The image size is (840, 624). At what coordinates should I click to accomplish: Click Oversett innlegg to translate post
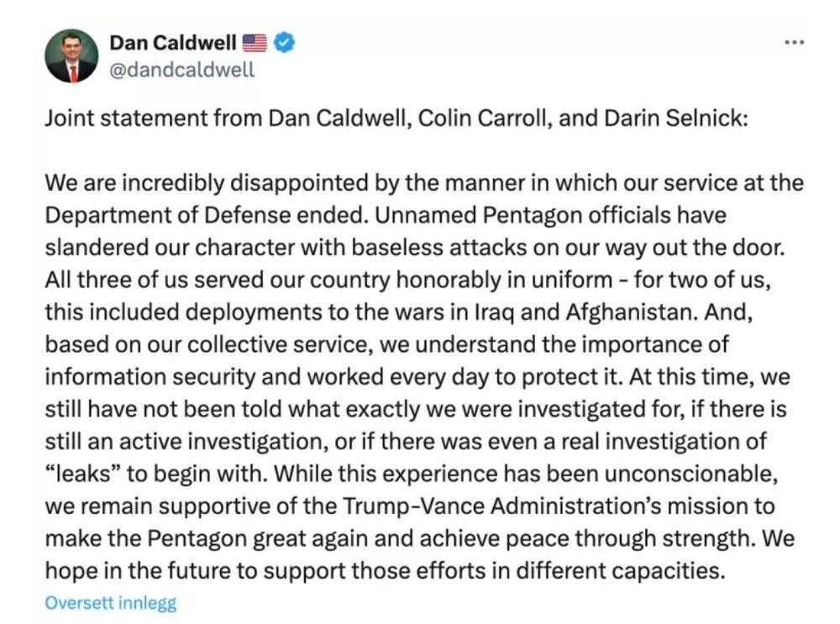click(111, 603)
